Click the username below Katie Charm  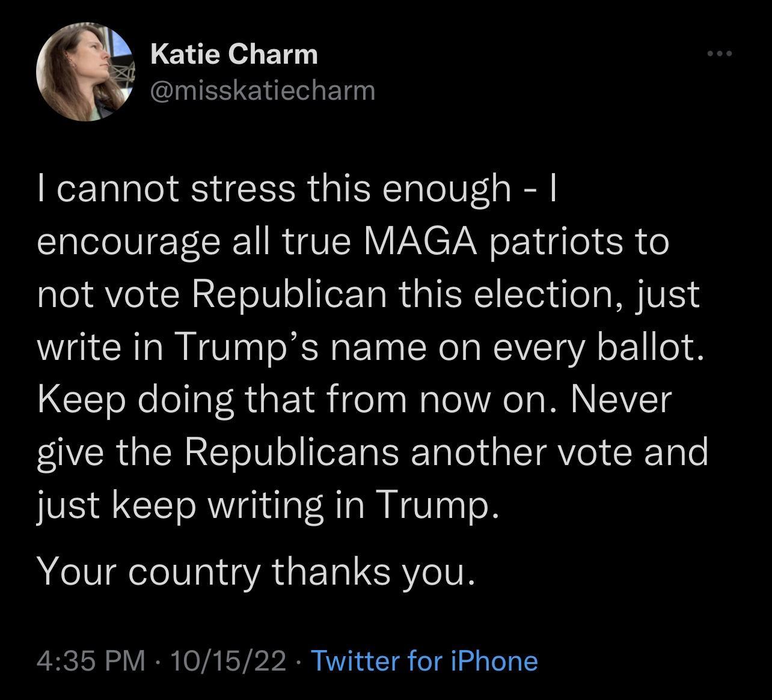(x=262, y=90)
